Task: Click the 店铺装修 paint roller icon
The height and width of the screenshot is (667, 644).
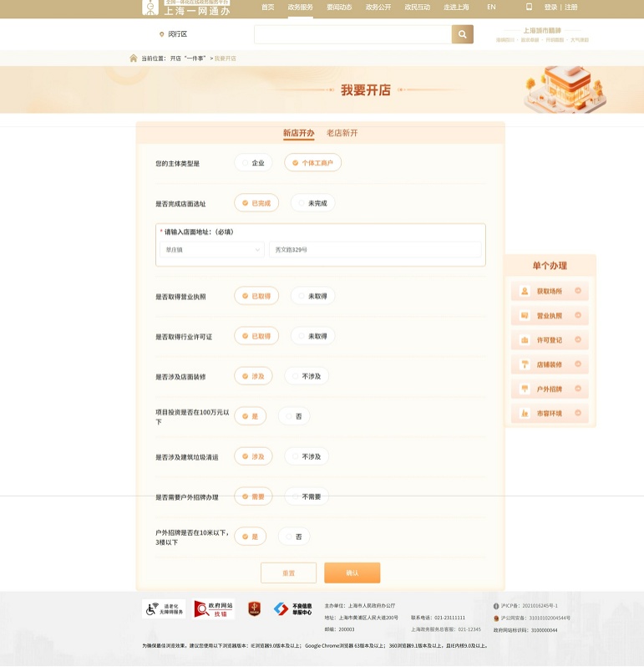Action: [525, 364]
